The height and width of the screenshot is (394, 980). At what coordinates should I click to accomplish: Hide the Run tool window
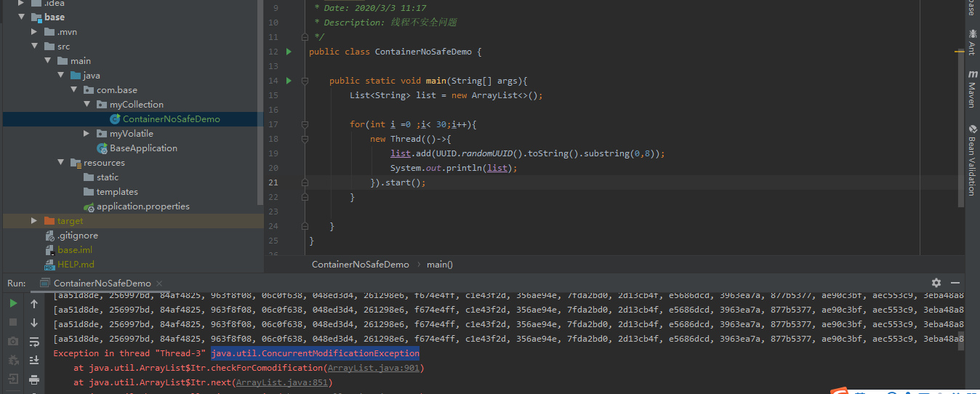coord(955,283)
